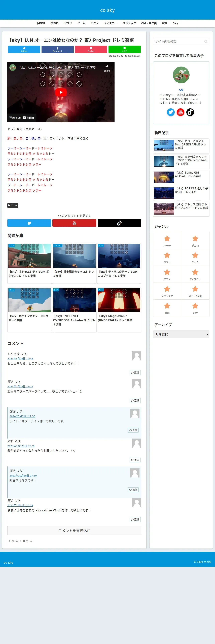Click the Share arrow on the video
The height and width of the screenshot is (644, 215).
(107, 68)
